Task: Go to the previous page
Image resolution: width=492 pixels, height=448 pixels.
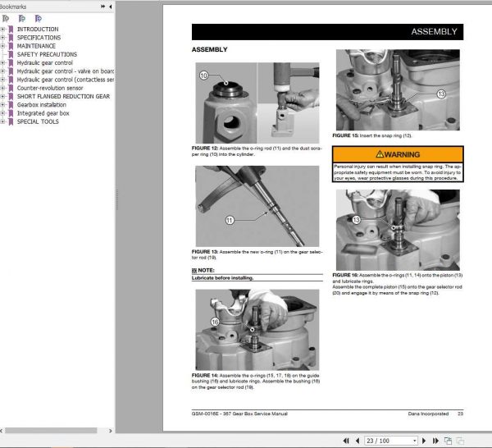Action: pos(358,441)
